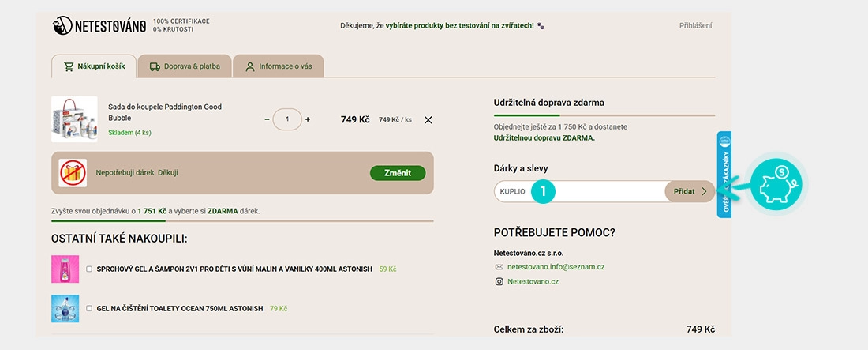This screenshot has width=868, height=350.
Task: Increase quantity with plus icon
Action: tap(308, 119)
